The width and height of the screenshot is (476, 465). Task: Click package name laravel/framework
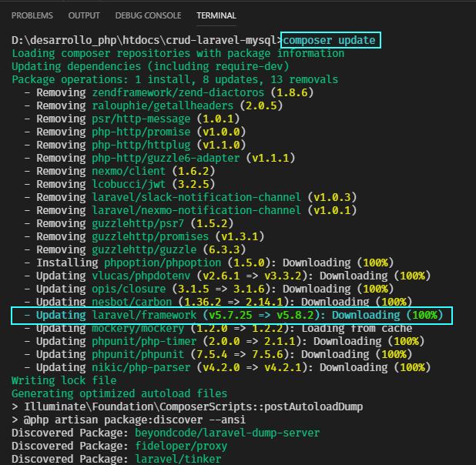point(144,315)
